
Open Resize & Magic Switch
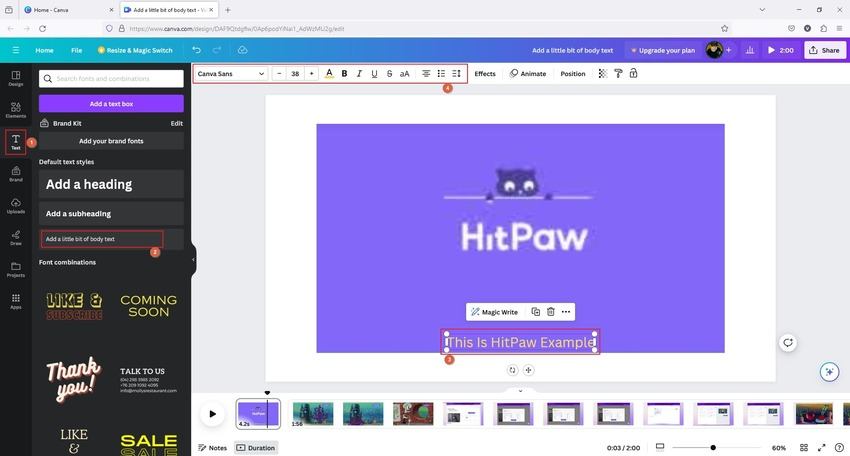[135, 50]
